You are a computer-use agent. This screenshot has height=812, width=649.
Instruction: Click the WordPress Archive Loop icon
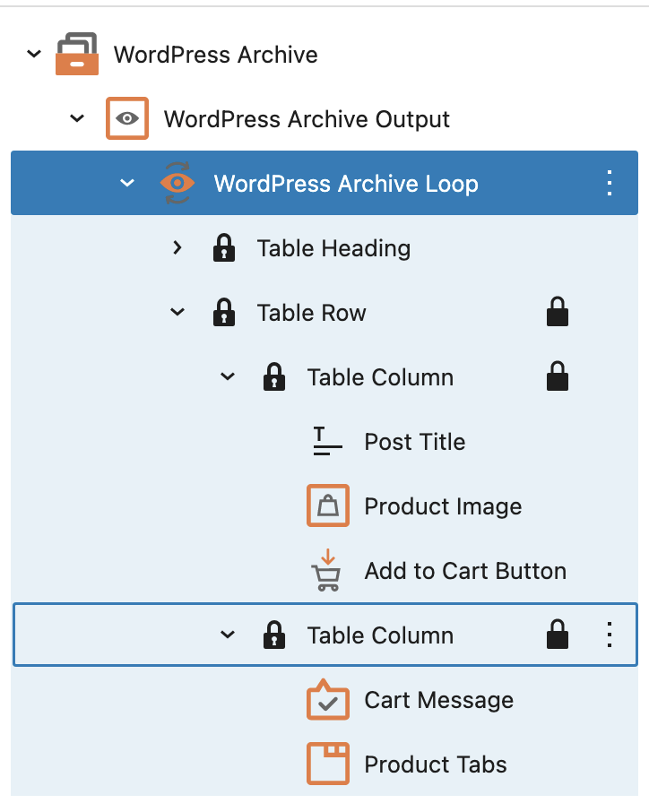(177, 183)
